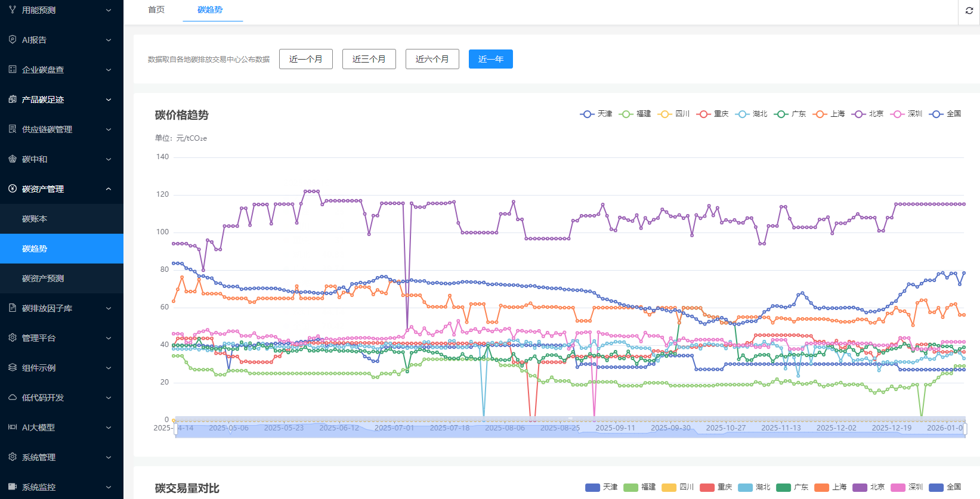Click the refresh icon at top right
The height and width of the screenshot is (499, 980).
point(969,11)
